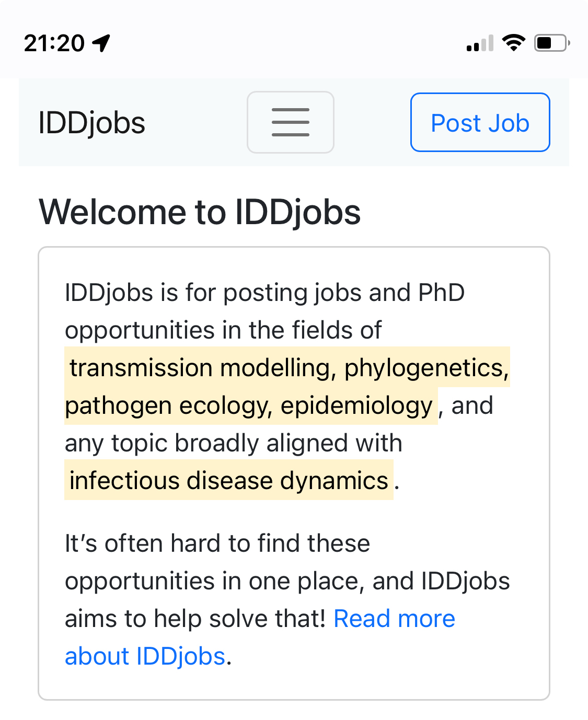
Task: Tap the cellular signal strength icon
Action: click(x=480, y=43)
